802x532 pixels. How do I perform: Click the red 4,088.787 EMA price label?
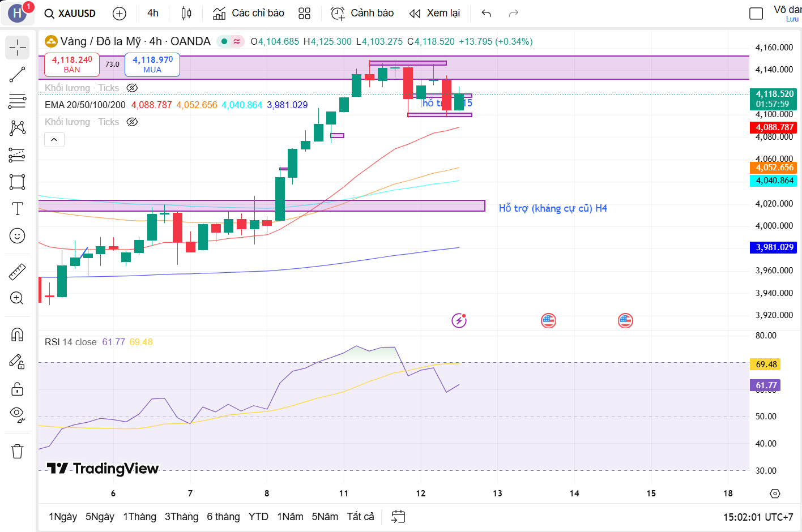pyautogui.click(x=774, y=127)
